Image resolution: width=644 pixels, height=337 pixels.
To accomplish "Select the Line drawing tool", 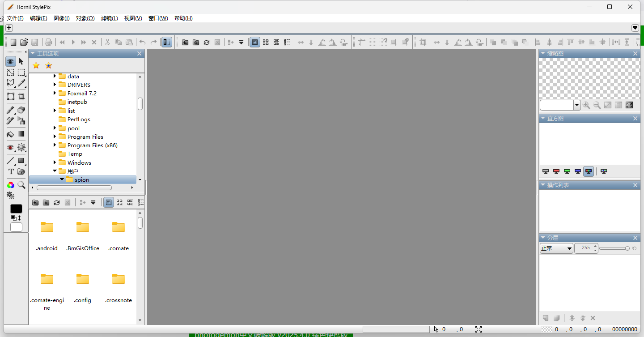I will tap(10, 161).
